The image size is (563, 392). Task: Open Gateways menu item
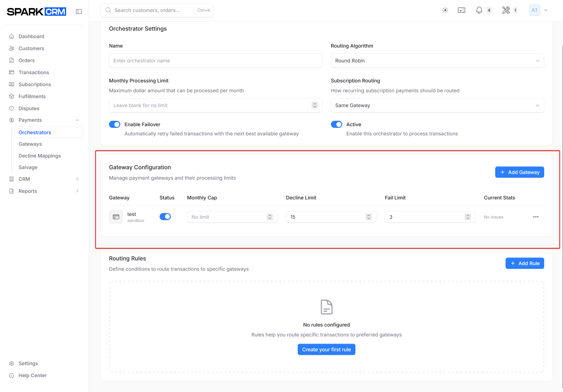click(30, 144)
